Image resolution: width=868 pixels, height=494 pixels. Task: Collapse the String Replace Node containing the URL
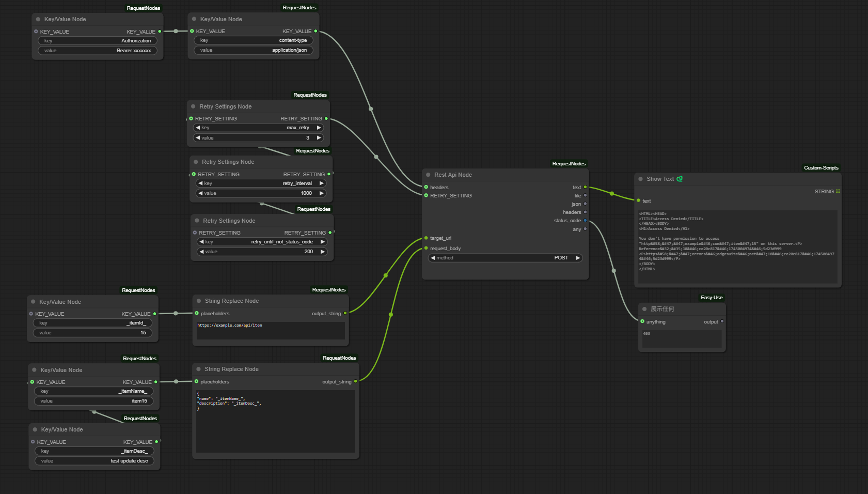coord(199,301)
